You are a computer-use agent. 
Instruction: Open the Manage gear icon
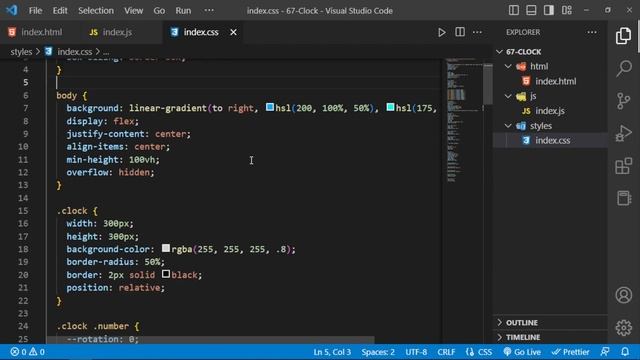click(x=623, y=327)
